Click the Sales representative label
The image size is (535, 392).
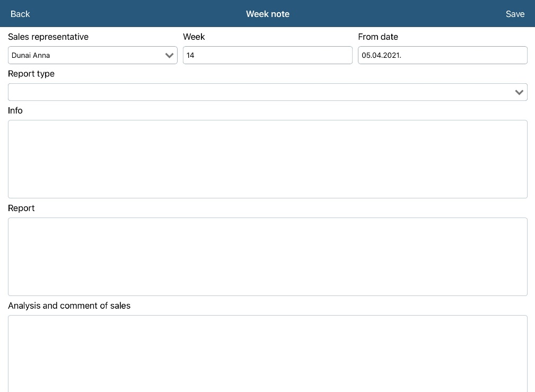point(48,37)
